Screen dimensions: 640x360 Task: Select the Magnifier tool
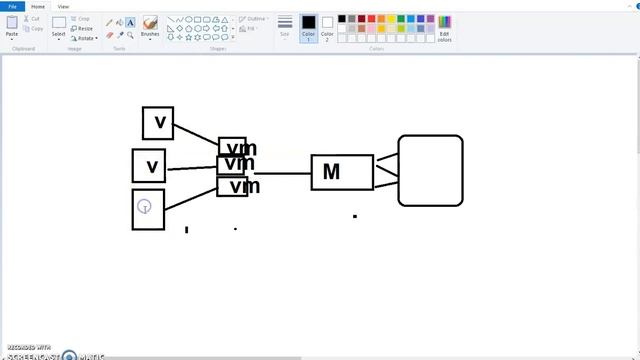tap(130, 36)
